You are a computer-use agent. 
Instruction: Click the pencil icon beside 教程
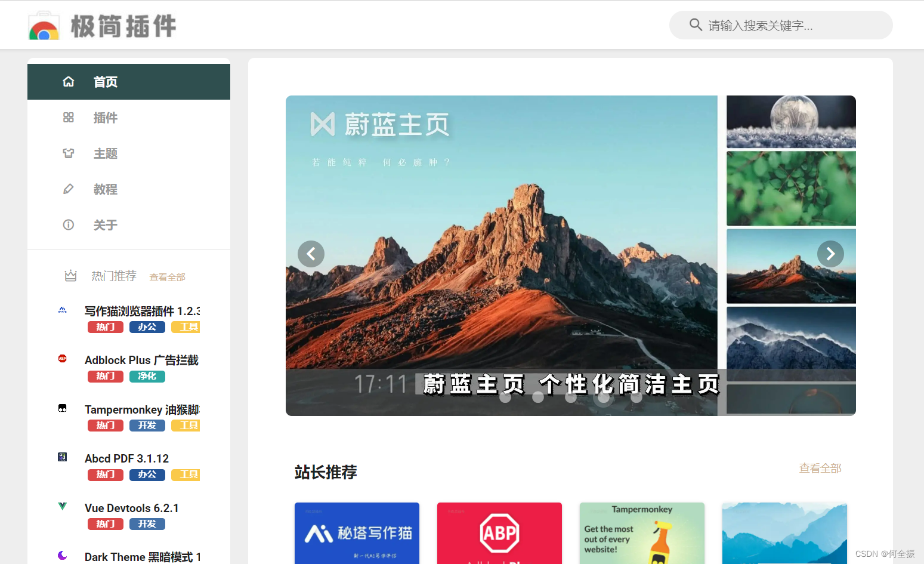[x=69, y=189]
